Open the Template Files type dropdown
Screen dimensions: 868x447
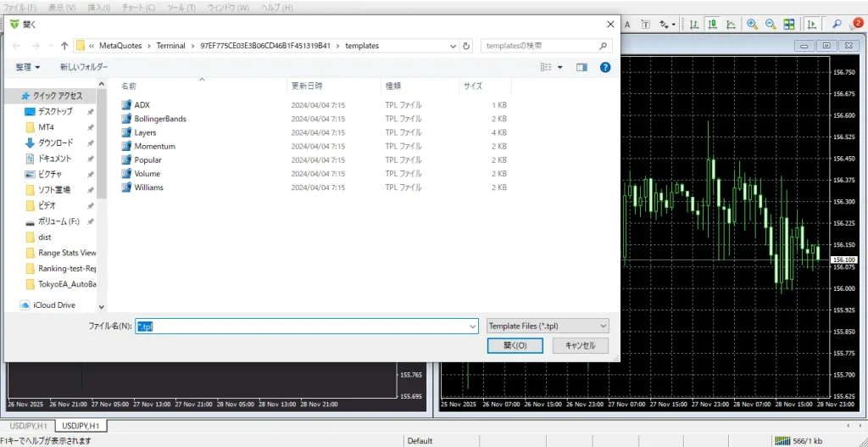pos(548,326)
